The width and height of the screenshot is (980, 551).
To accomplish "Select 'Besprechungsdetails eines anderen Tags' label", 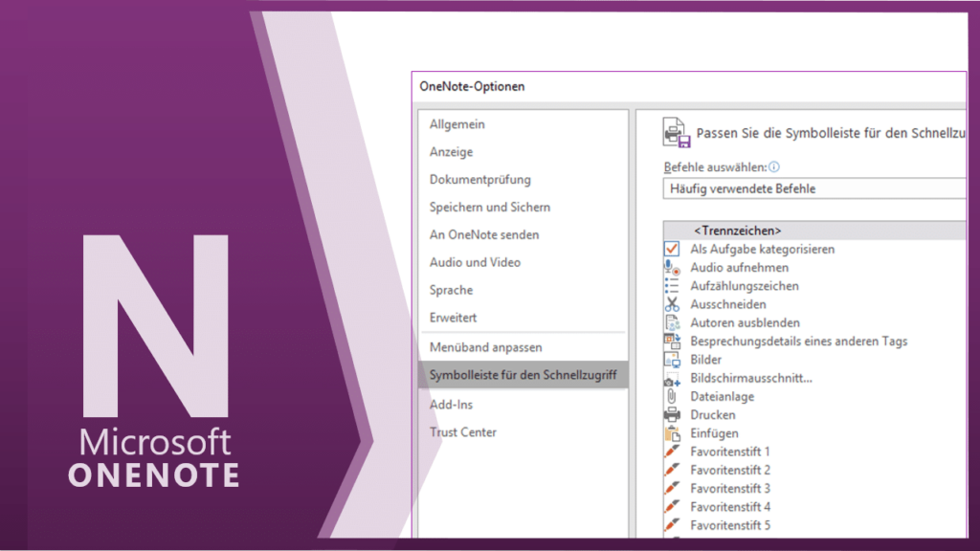I will 799,342.
